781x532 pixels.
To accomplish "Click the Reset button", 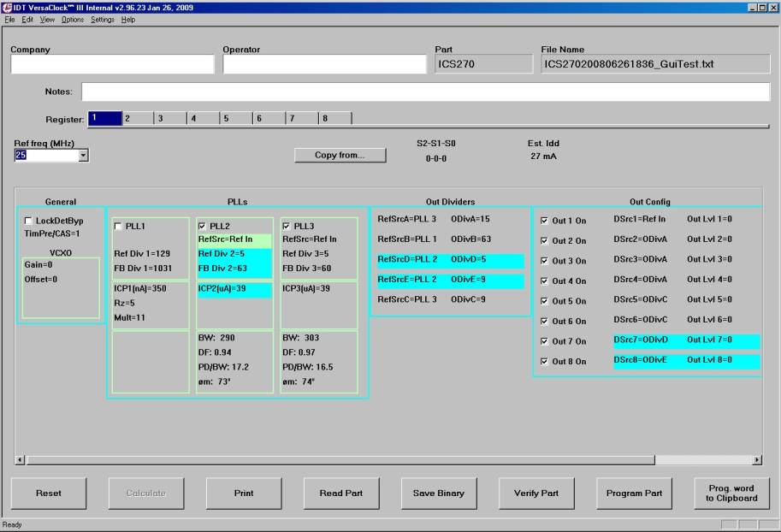I will (48, 494).
